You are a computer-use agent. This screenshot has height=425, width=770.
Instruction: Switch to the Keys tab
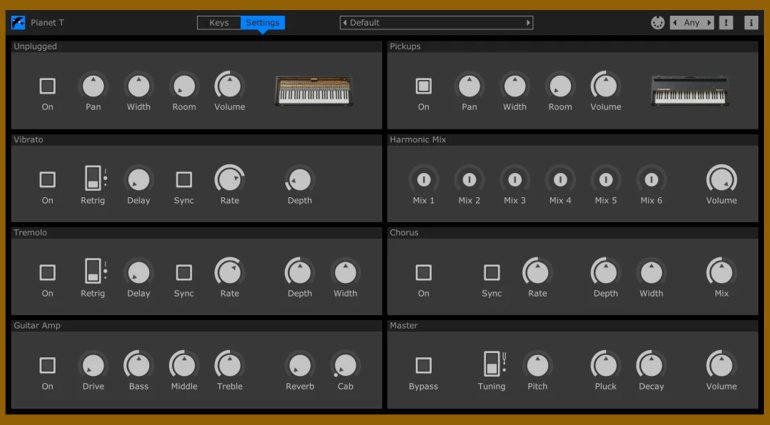(219, 23)
